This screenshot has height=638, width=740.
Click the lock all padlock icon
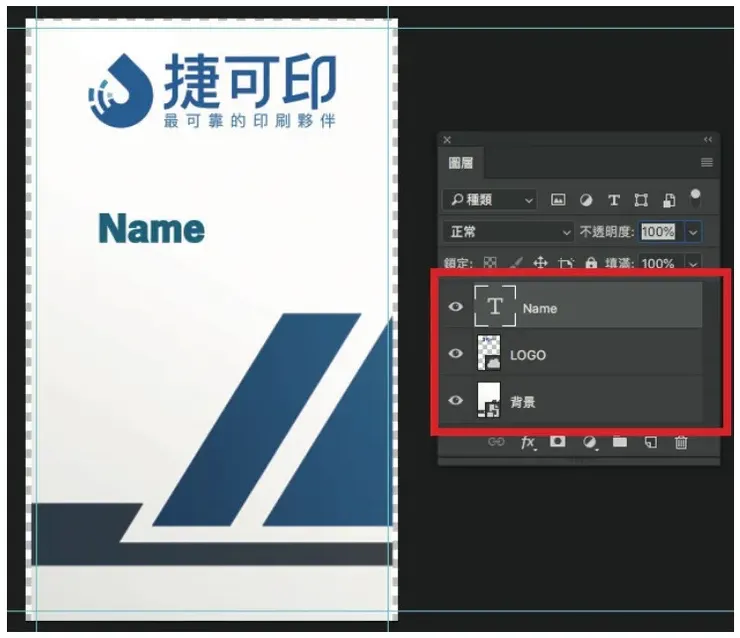[591, 263]
